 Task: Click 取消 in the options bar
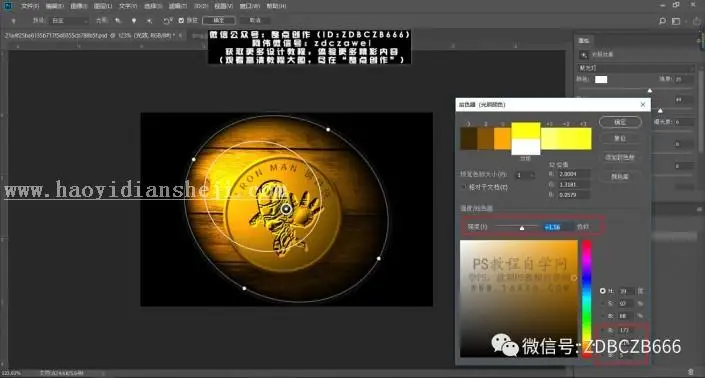pyautogui.click(x=255, y=21)
